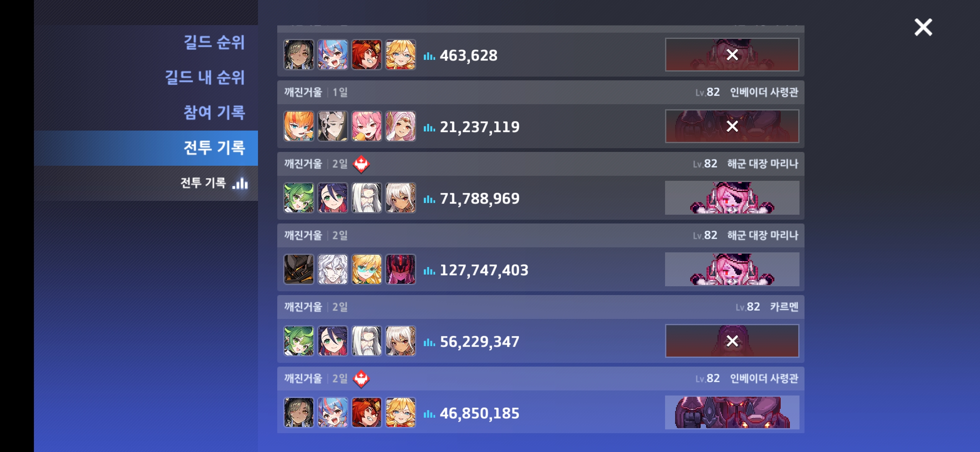This screenshot has width=980, height=452.
Task: Click the 전투 기록 bar chart sub-item
Action: click(x=214, y=183)
